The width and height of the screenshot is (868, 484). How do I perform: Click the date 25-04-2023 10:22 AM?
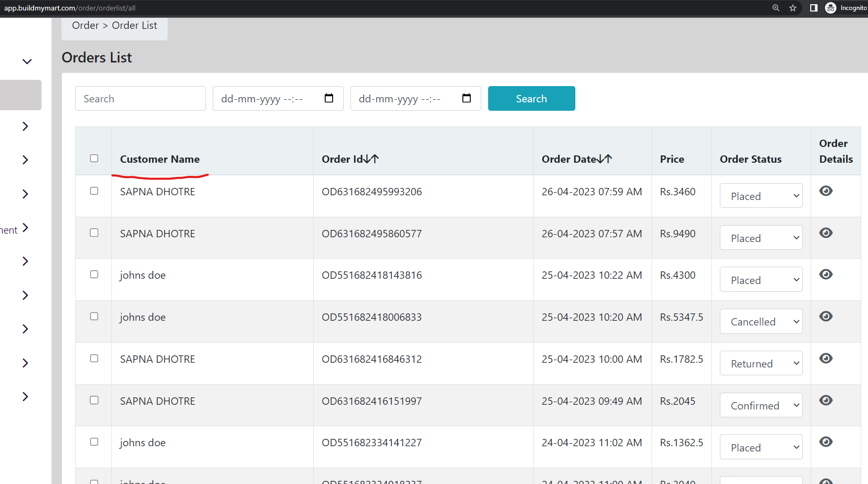592,275
